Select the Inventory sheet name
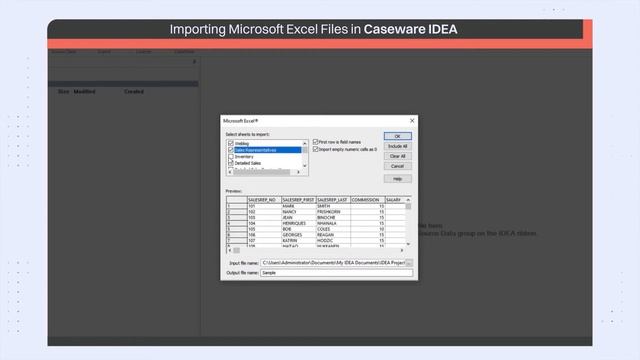 click(x=244, y=157)
